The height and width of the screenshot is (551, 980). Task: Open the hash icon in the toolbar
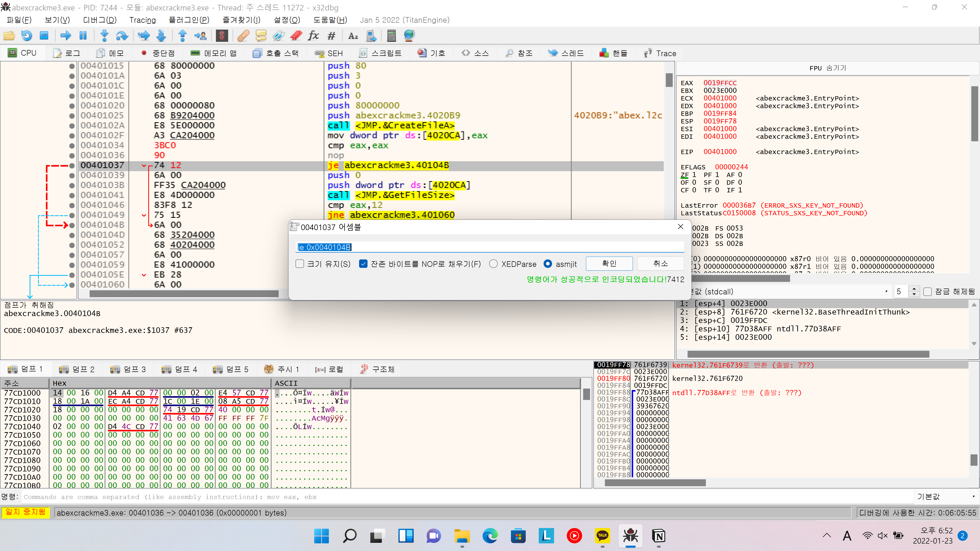pos(331,36)
